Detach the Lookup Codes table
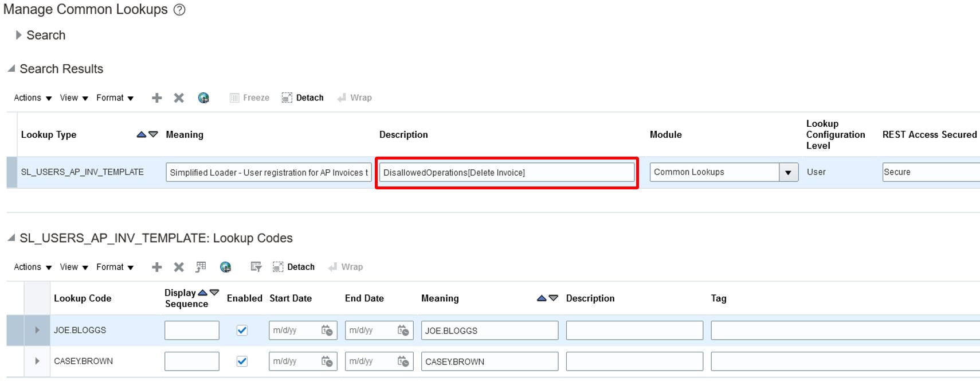980x381 pixels. [x=293, y=267]
